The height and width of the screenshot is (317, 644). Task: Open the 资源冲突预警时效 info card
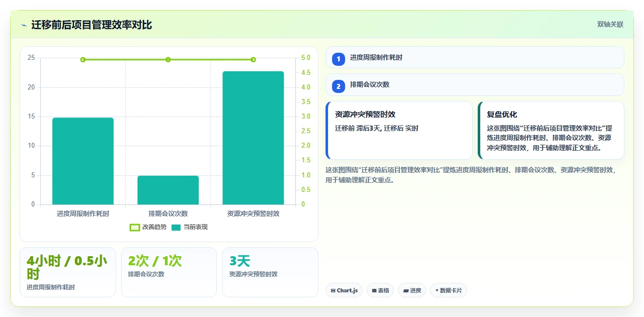(x=399, y=130)
